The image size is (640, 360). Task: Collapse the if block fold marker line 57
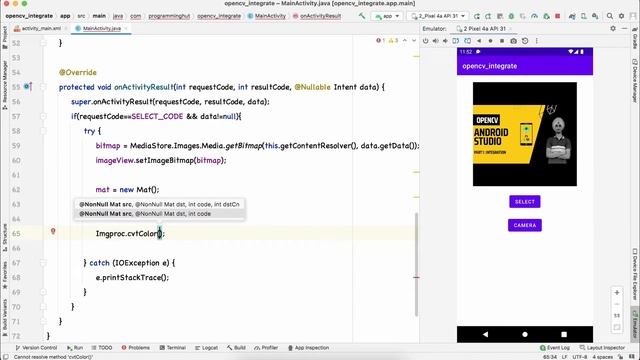coord(43,116)
